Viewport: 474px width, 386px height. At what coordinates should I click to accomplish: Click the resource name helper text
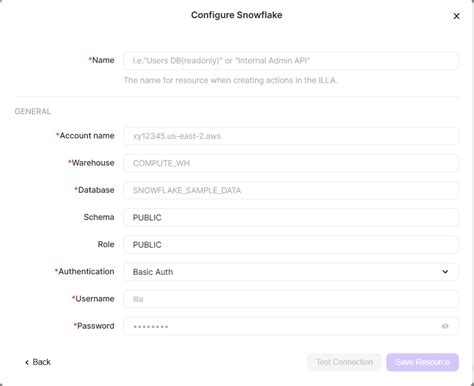230,80
